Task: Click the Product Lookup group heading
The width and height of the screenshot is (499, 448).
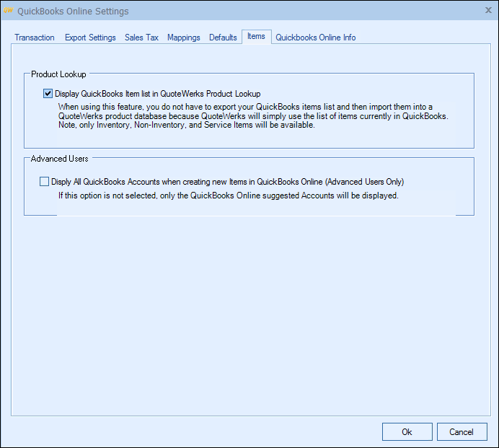Action: (58, 74)
